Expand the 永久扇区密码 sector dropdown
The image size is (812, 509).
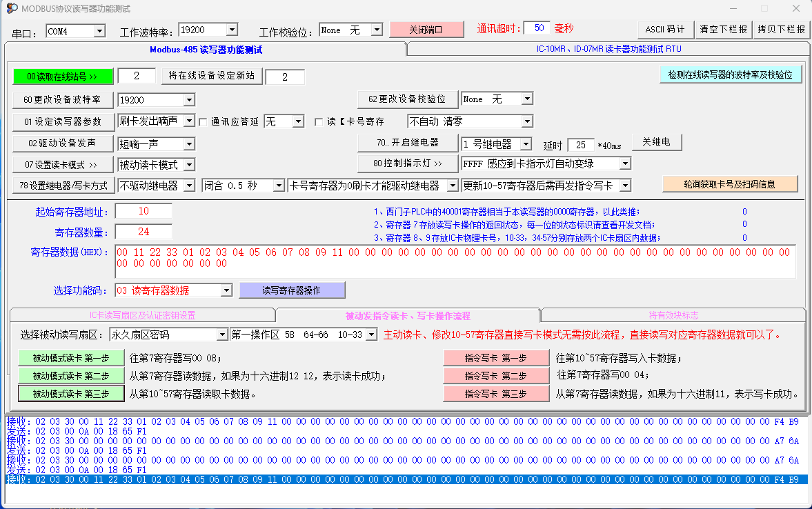[221, 335]
